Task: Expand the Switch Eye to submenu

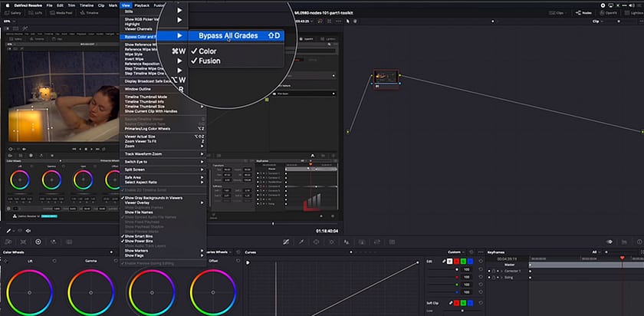Action: [163, 162]
